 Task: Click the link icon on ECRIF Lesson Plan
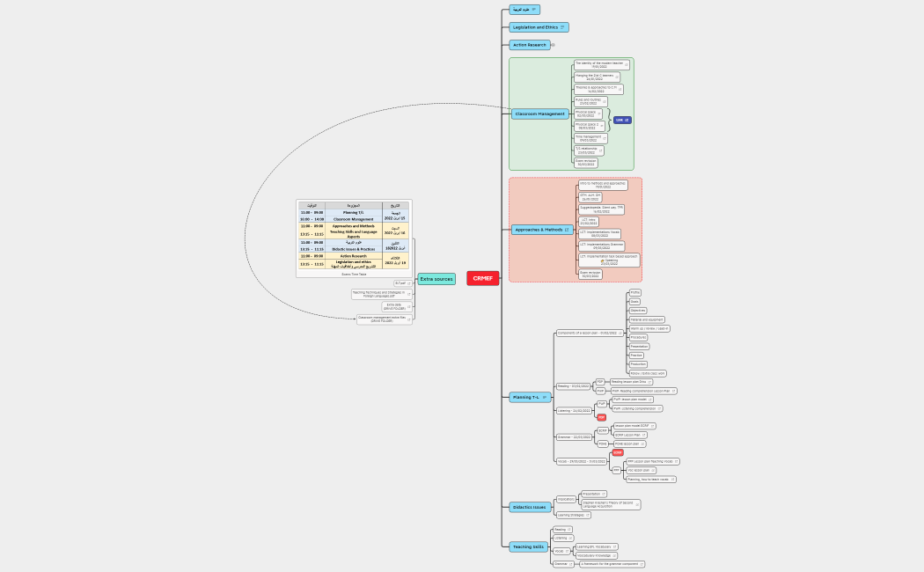pos(644,435)
